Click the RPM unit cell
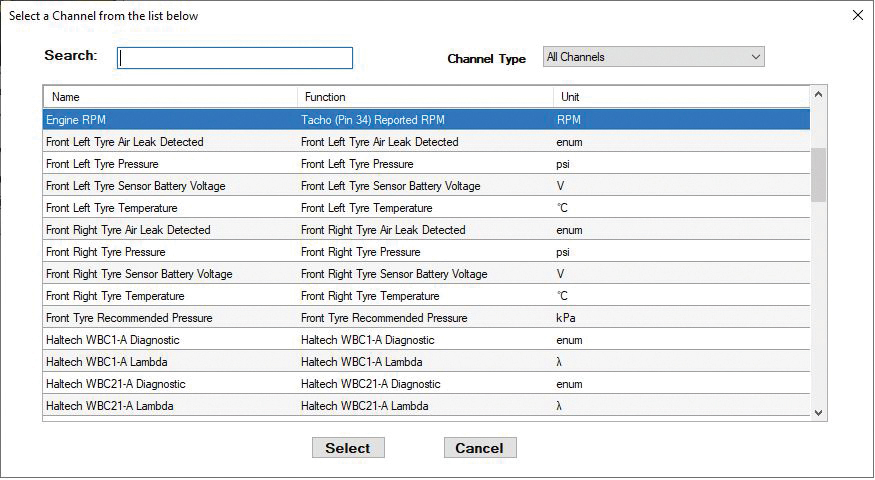The height and width of the screenshot is (480, 875). pos(568,120)
